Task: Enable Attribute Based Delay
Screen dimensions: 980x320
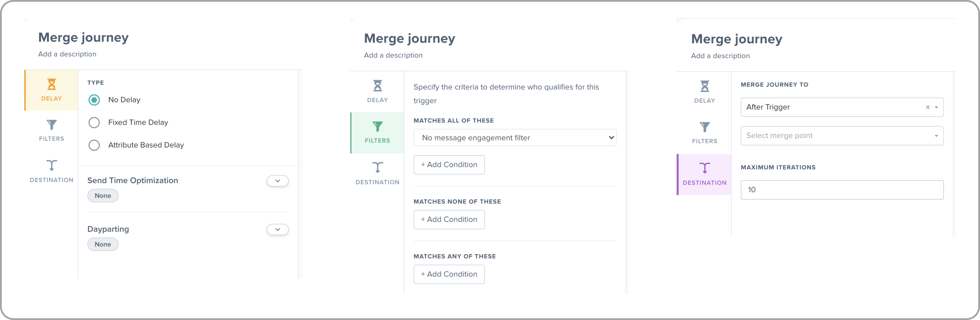Action: (x=94, y=145)
